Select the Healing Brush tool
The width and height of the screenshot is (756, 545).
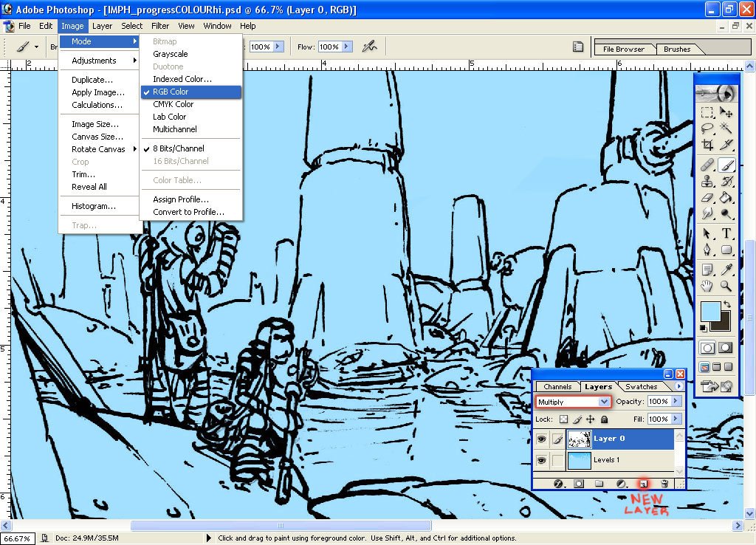(707, 165)
